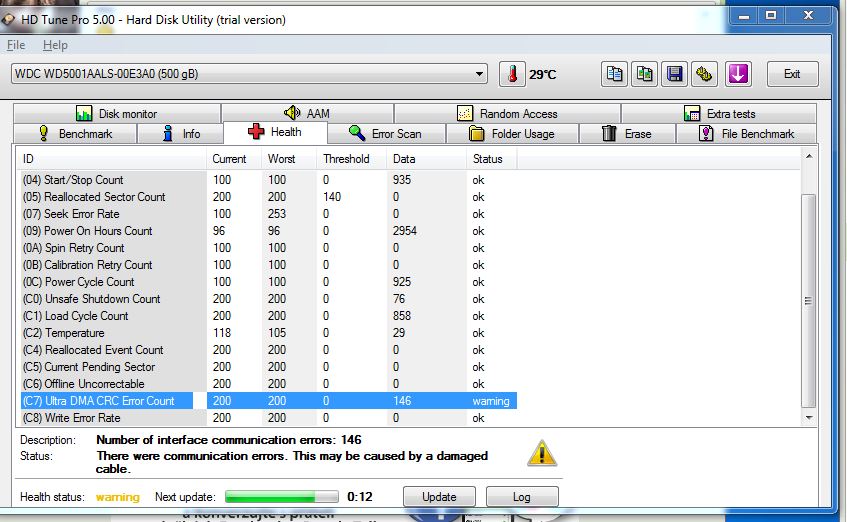The width and height of the screenshot is (847, 522).
Task: Click the thermometer temperature icon
Action: pos(512,74)
